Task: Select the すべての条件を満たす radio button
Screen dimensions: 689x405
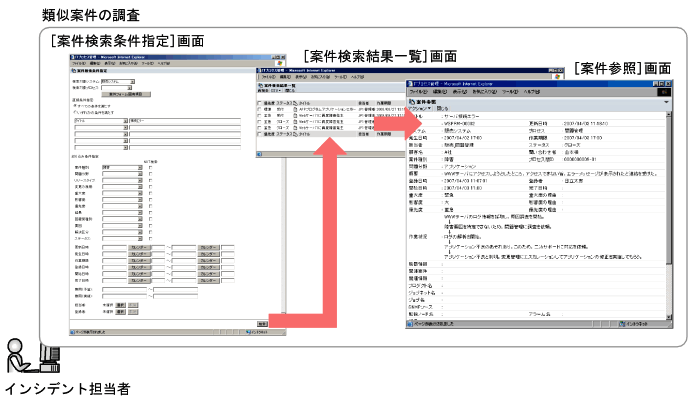Action: pos(75,106)
